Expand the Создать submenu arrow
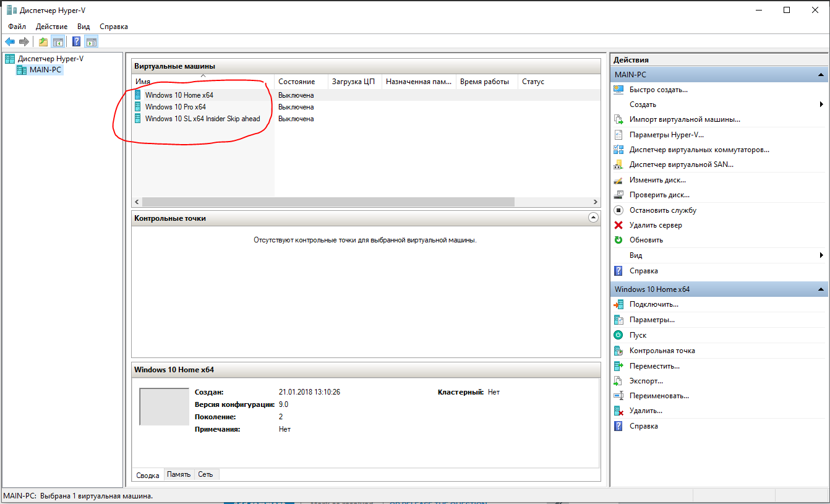 [821, 105]
